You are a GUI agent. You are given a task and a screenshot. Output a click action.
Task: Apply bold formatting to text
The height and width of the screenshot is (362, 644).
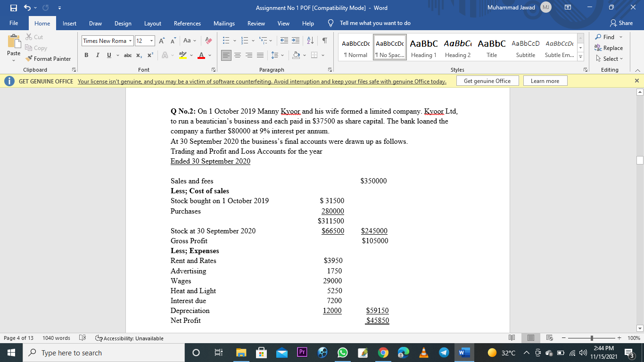click(86, 55)
